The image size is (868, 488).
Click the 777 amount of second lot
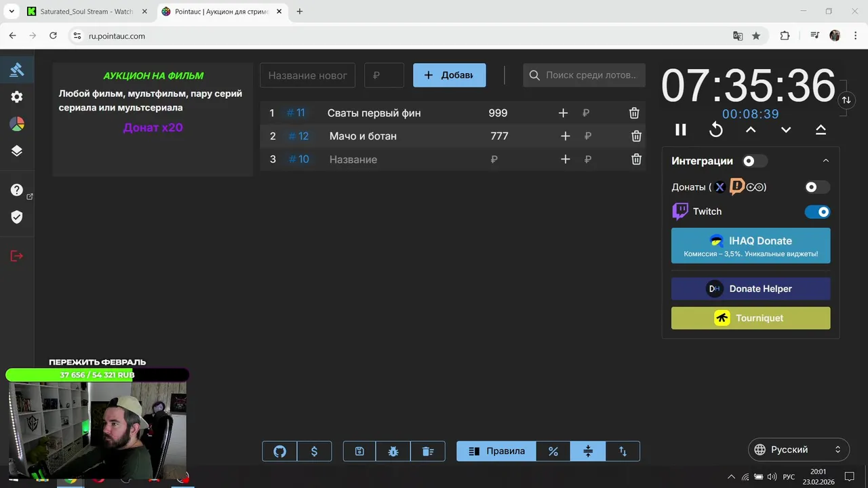(x=500, y=136)
